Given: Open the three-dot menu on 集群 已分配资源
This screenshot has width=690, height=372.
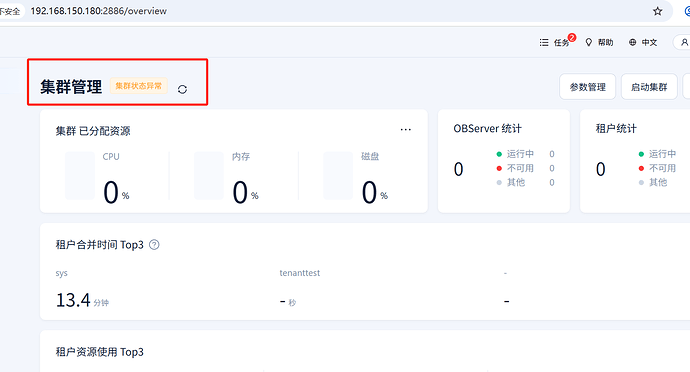Looking at the screenshot, I should 406,129.
